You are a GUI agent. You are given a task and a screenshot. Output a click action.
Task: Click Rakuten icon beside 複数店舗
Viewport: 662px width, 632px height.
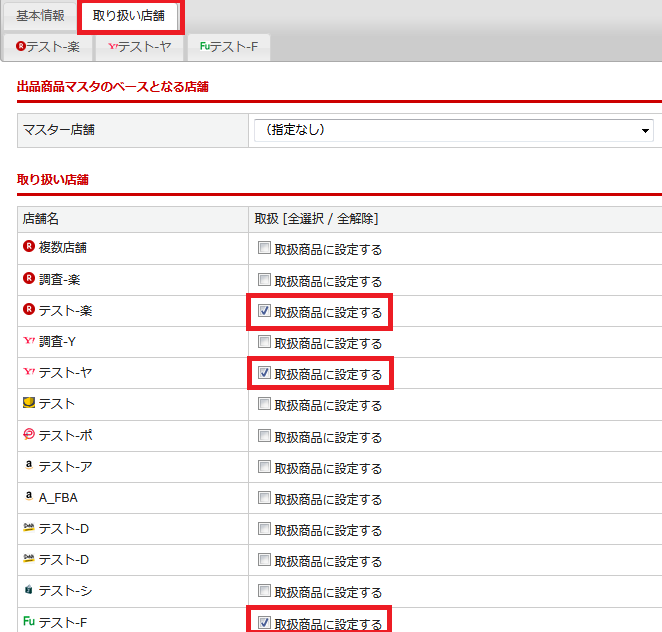click(29, 246)
